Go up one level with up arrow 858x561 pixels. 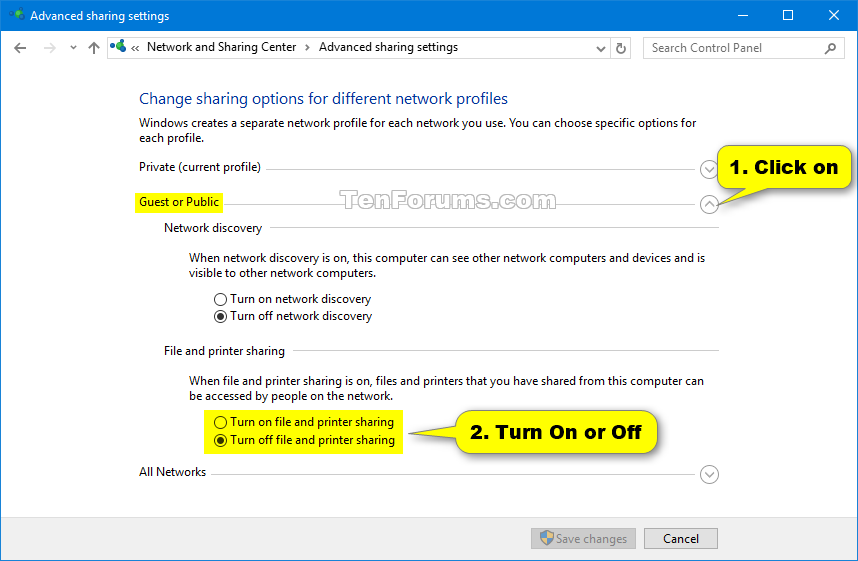coord(94,48)
